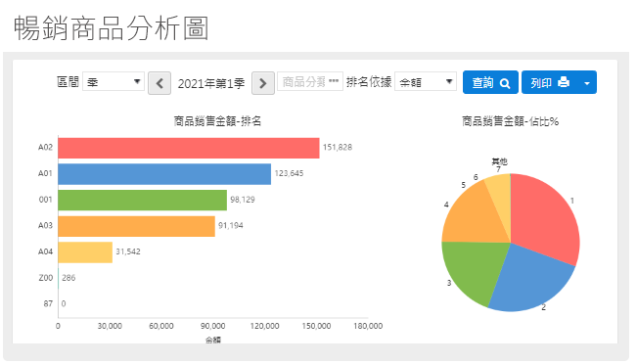
Task: Open the 區間 period dropdown
Action: 114,81
